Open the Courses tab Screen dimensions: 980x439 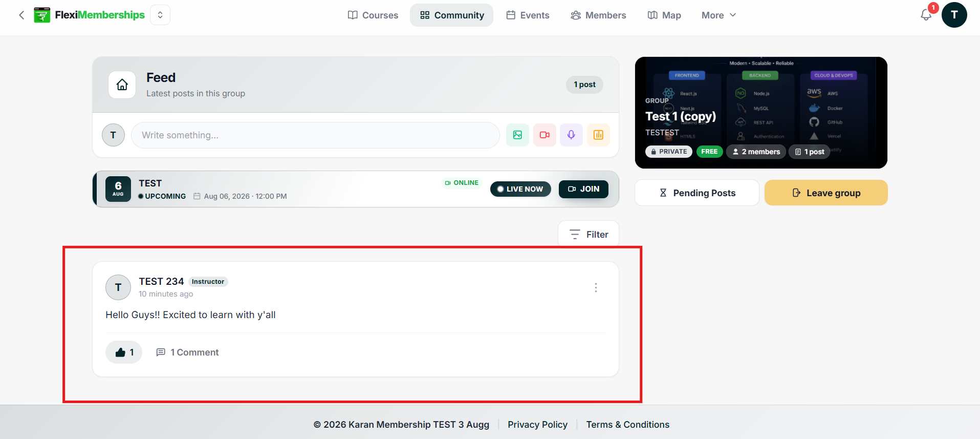pyautogui.click(x=373, y=15)
